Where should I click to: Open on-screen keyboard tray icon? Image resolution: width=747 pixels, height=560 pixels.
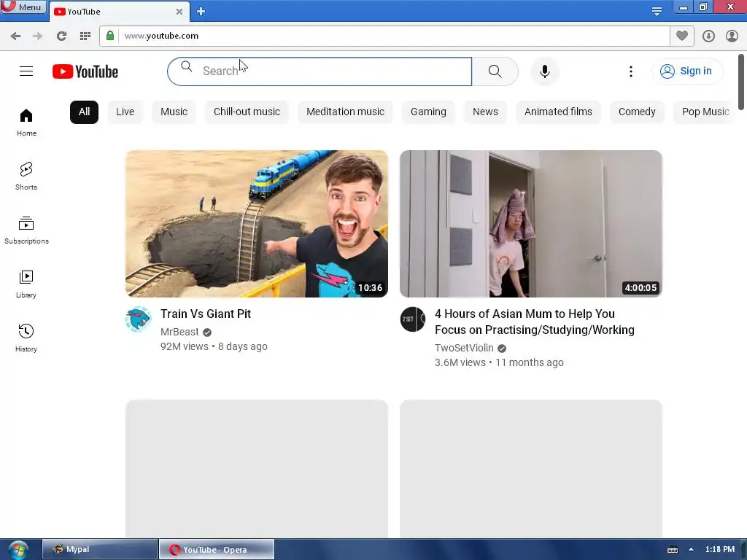[672, 550]
